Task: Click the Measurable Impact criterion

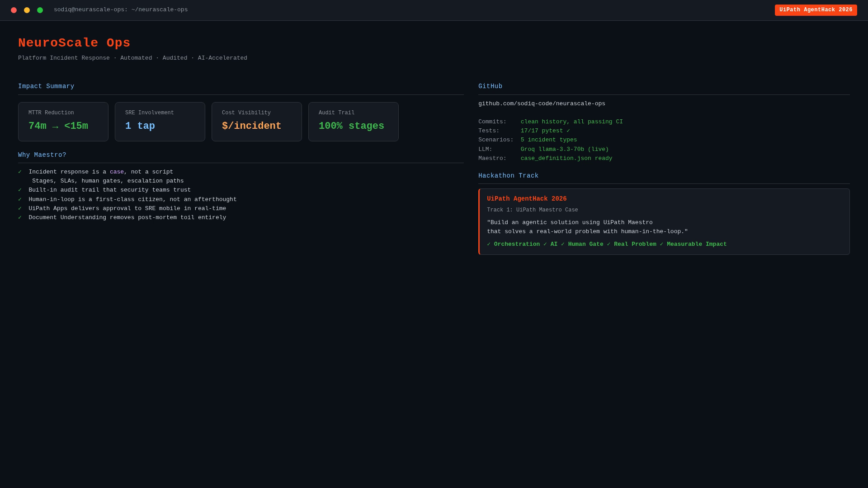Action: point(697,244)
